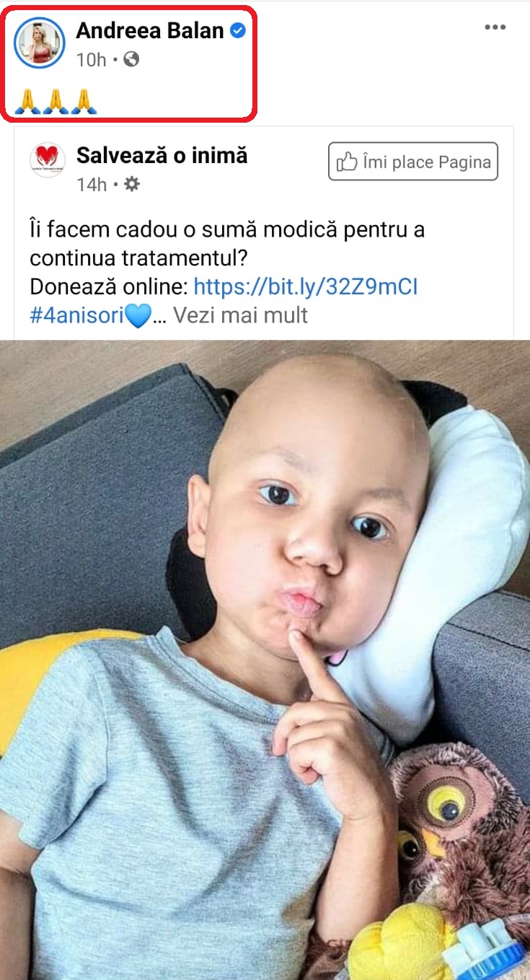This screenshot has width=530, height=980.
Task: Expand post with Vezi mai mult
Action: pos(241,315)
